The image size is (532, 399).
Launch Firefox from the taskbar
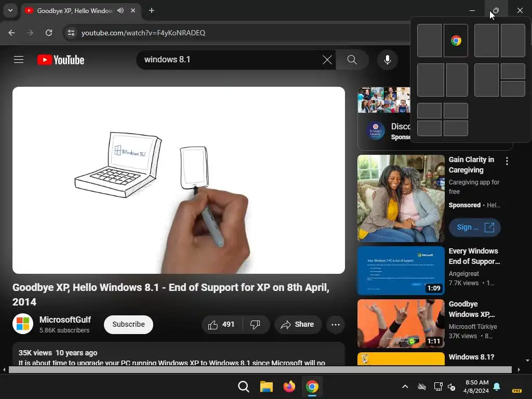289,387
